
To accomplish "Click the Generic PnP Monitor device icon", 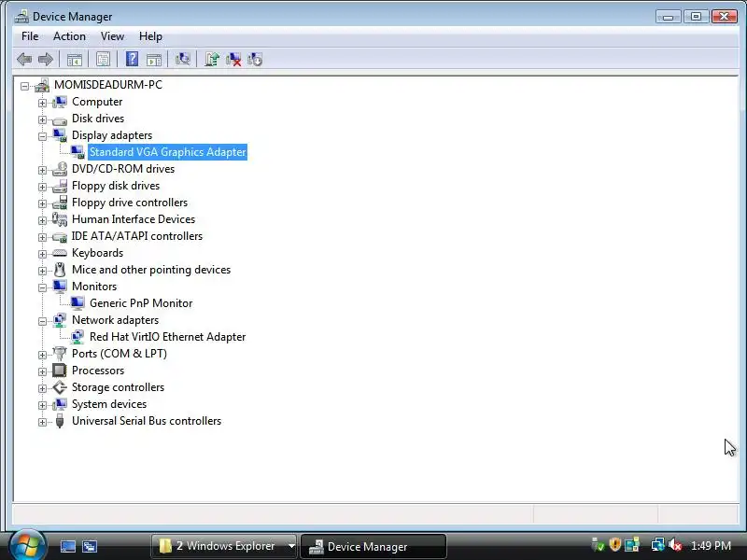I will click(78, 302).
